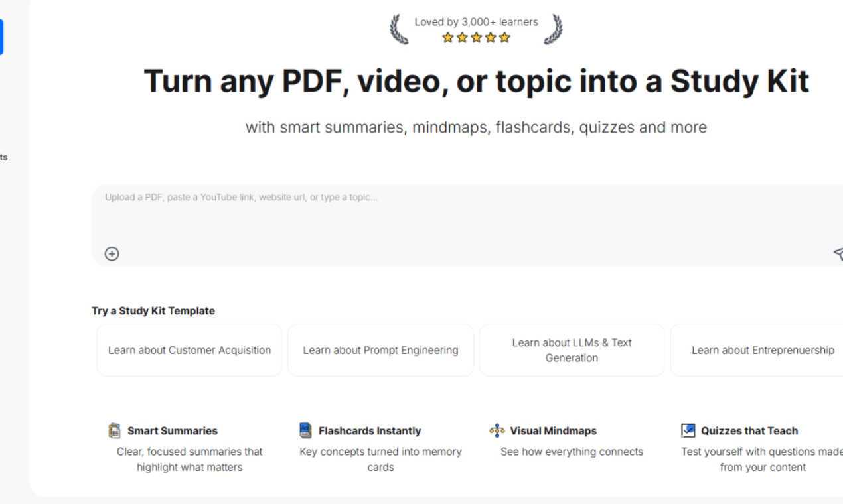Screen dimensions: 843x504
Task: Open the Learn about Customer Acquisition template
Action: pos(189,349)
